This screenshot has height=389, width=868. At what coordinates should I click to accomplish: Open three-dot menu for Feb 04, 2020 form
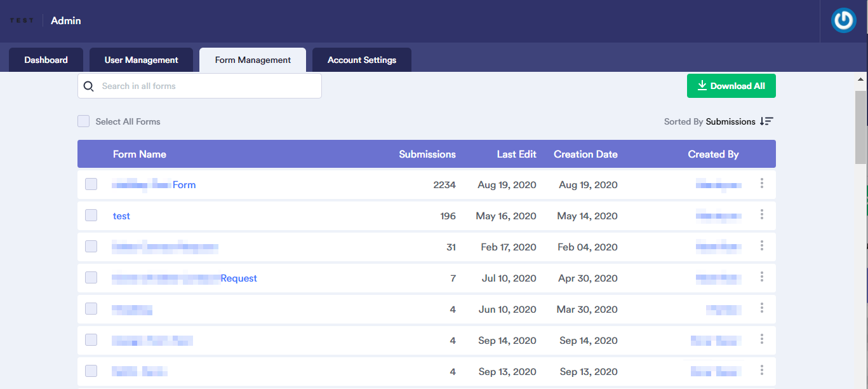click(761, 246)
